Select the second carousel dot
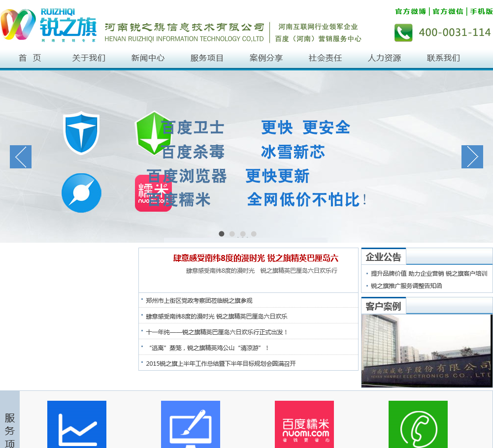Screen dimensions: 493x448 (x=232, y=234)
